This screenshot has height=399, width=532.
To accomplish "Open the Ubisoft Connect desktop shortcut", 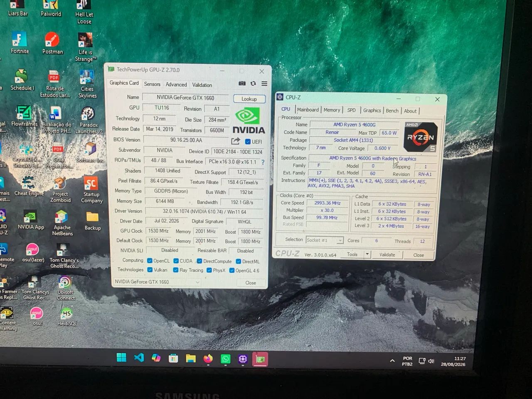I will point(66,288).
